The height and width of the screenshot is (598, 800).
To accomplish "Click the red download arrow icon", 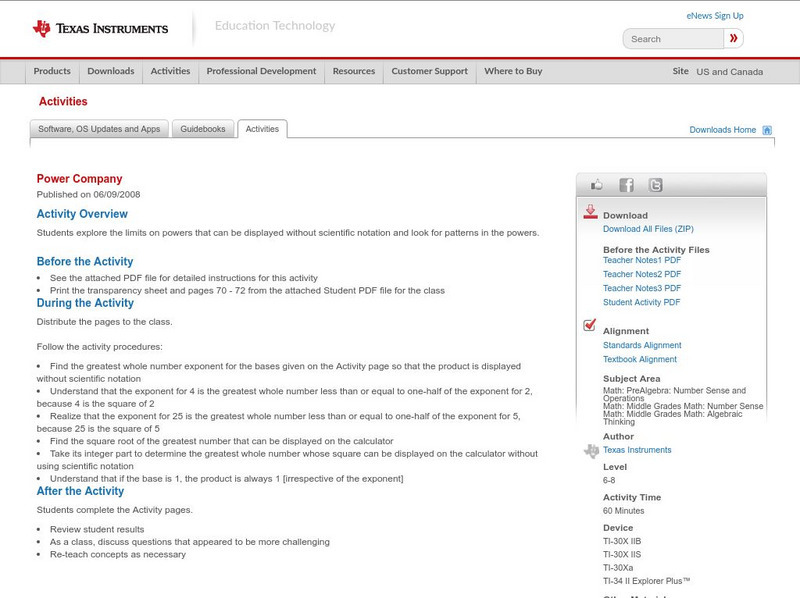I will tap(589, 210).
